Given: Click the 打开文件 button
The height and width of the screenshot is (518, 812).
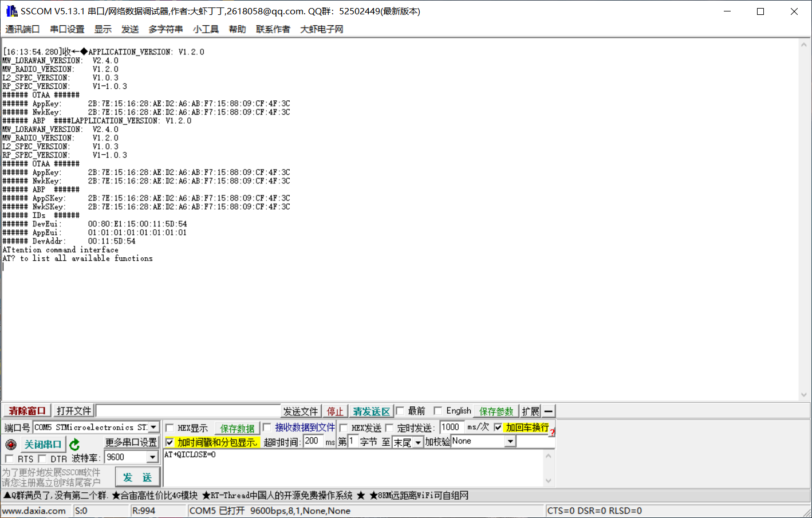Looking at the screenshot, I should pyautogui.click(x=74, y=411).
